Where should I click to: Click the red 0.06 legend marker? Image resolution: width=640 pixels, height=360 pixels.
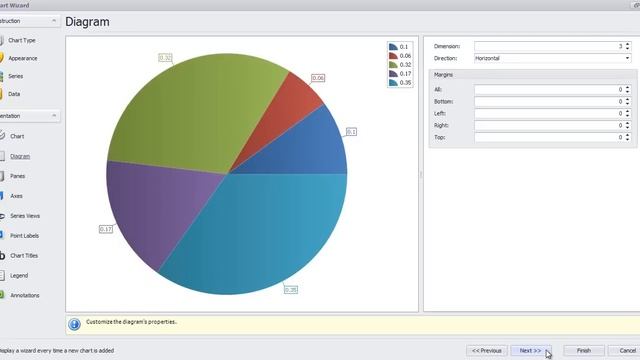pos(393,56)
